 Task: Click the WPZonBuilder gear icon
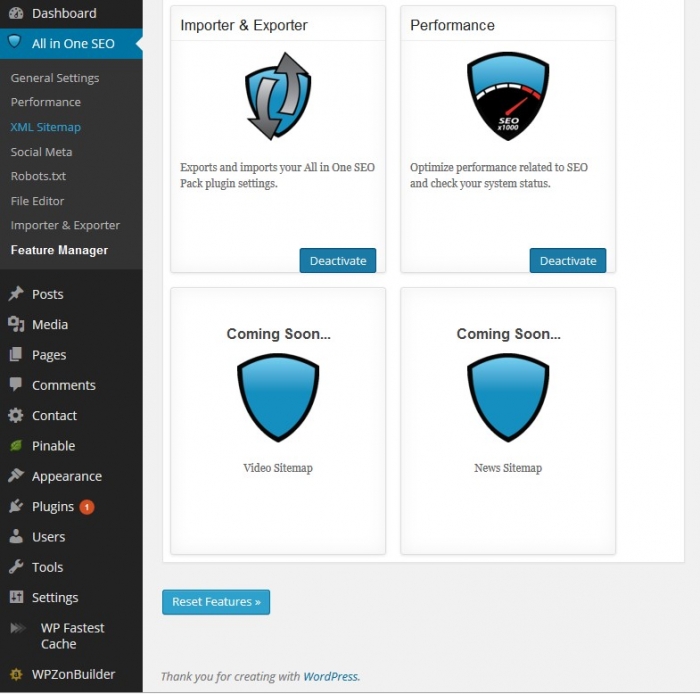pos(16,674)
